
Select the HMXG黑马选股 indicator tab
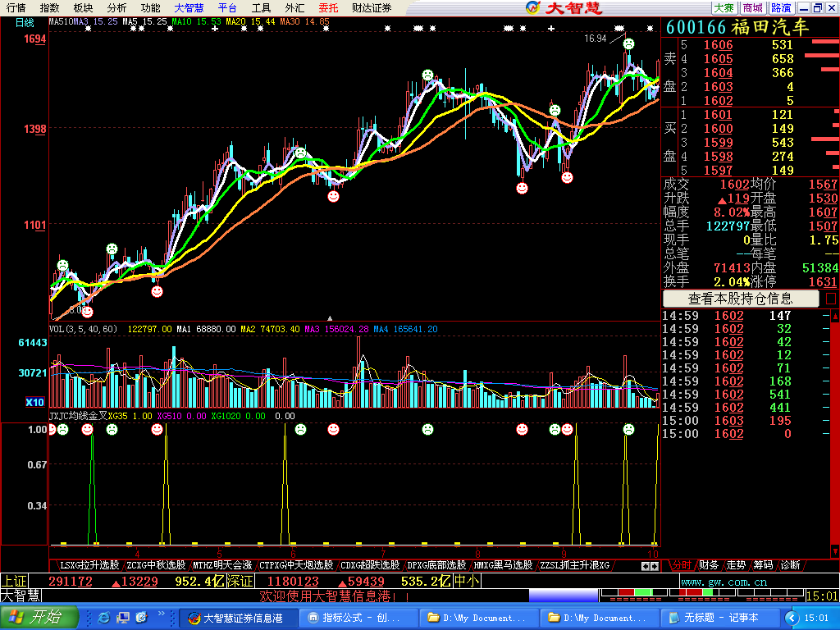click(x=503, y=564)
